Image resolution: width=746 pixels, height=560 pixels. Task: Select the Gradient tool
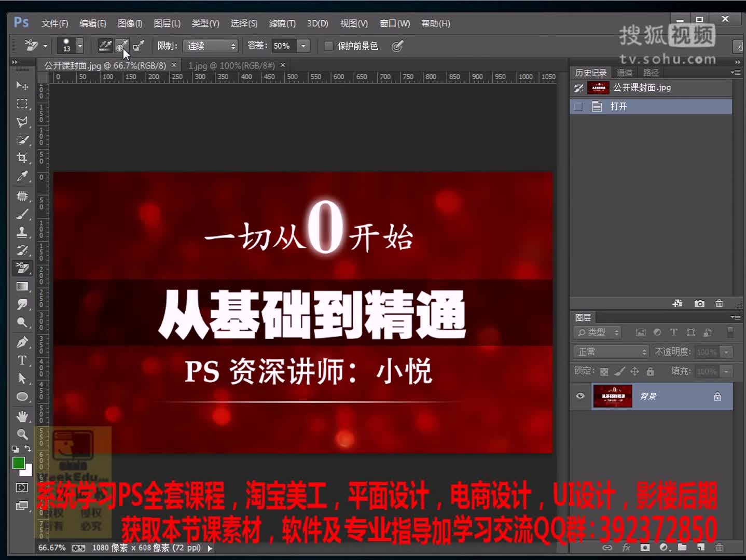pyautogui.click(x=22, y=286)
